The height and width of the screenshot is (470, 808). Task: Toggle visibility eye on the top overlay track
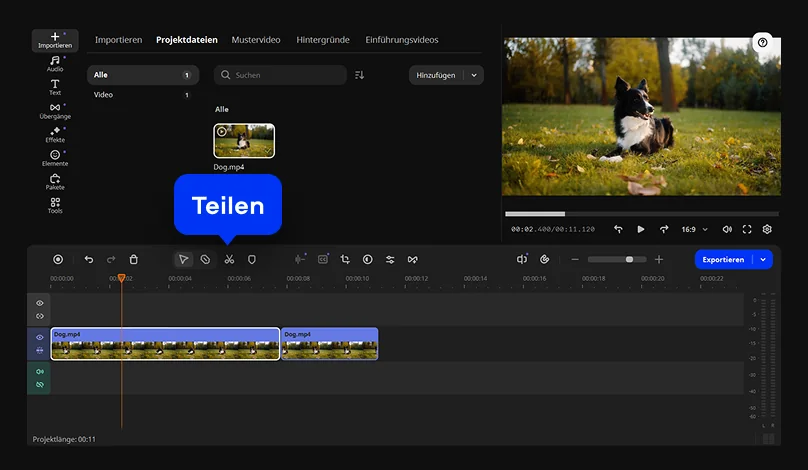[x=40, y=303]
